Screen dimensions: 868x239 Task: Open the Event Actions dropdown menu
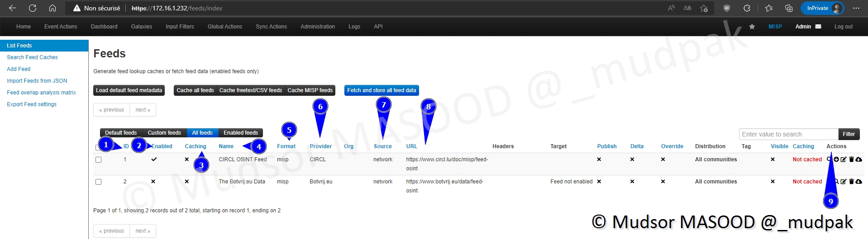point(61,27)
